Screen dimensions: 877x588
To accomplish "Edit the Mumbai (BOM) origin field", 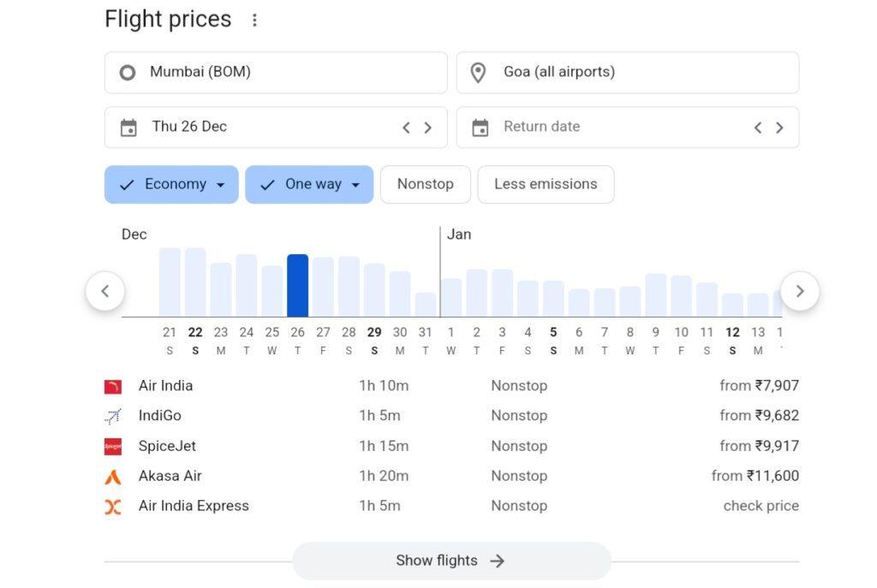I will pos(276,73).
